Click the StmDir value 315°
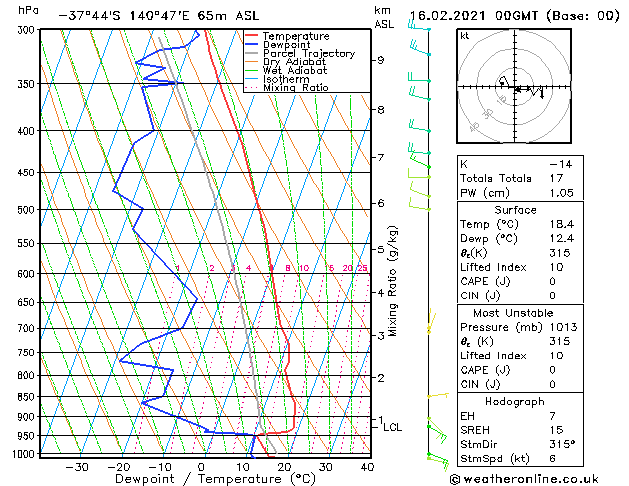This screenshot has width=629, height=486. (x=562, y=445)
